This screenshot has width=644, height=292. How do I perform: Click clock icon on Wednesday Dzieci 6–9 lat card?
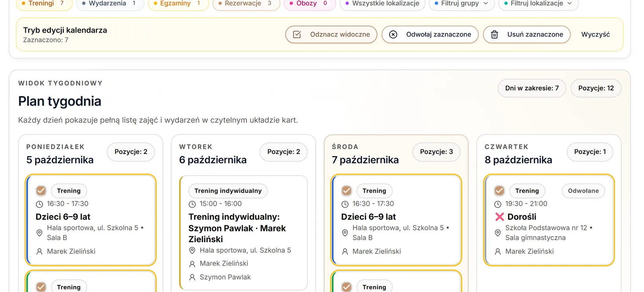pyautogui.click(x=345, y=204)
